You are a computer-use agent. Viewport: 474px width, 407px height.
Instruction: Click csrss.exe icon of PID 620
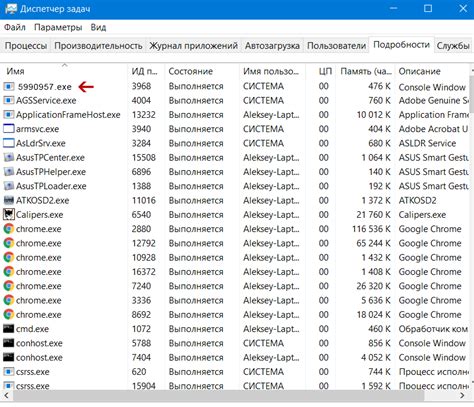(x=9, y=372)
